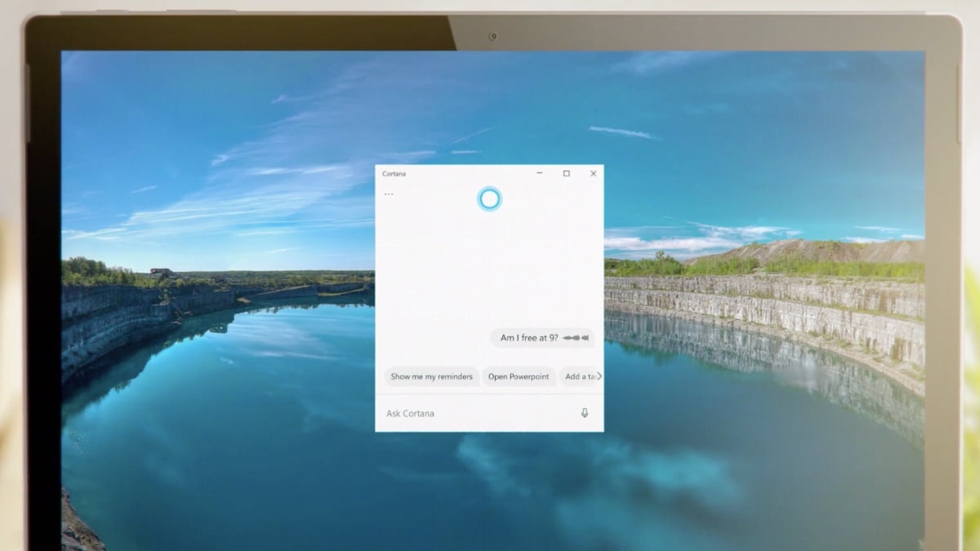
Task: Minimize the Cortana window
Action: click(x=539, y=173)
